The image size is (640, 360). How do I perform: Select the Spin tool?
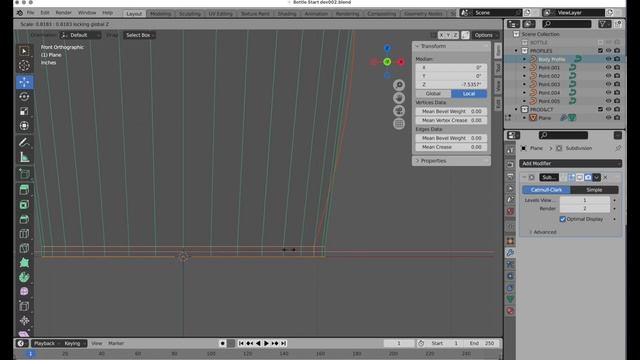click(x=24, y=277)
